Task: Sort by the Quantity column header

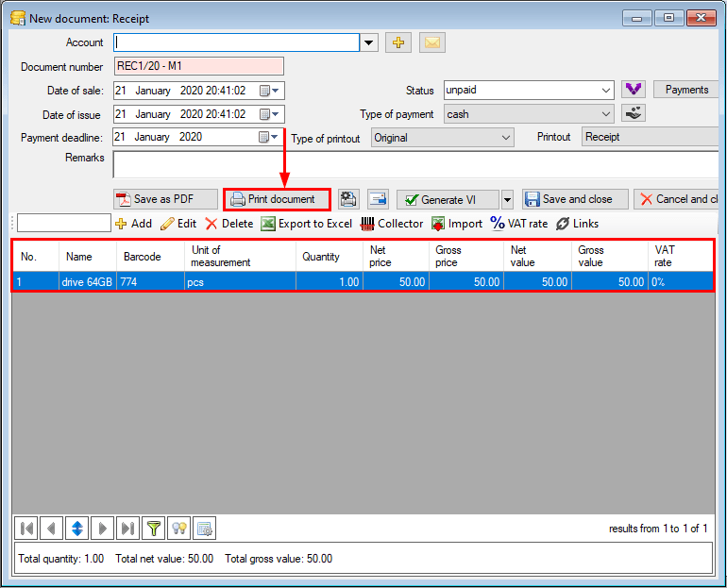Action: click(x=330, y=256)
